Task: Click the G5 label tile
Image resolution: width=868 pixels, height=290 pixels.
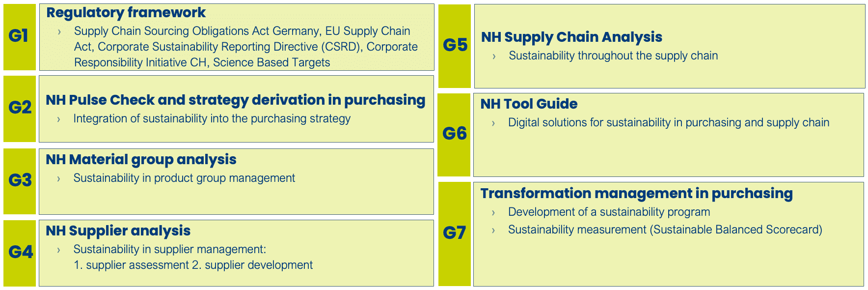Action: pos(455,46)
